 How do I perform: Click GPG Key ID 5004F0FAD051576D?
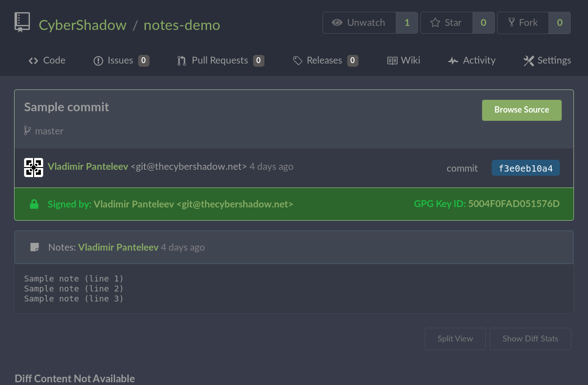[x=514, y=204]
